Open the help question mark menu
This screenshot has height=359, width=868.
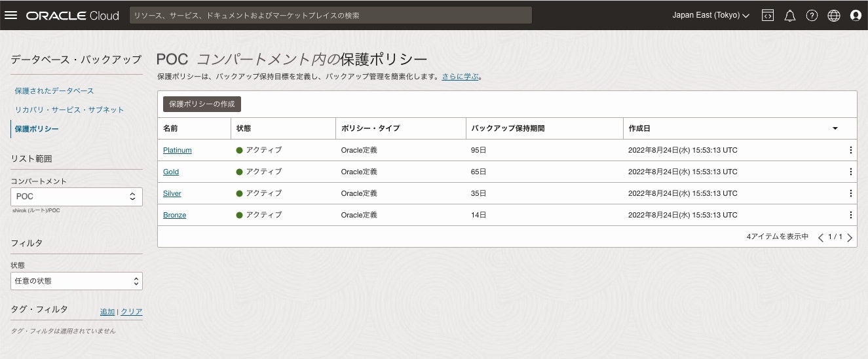(x=812, y=16)
